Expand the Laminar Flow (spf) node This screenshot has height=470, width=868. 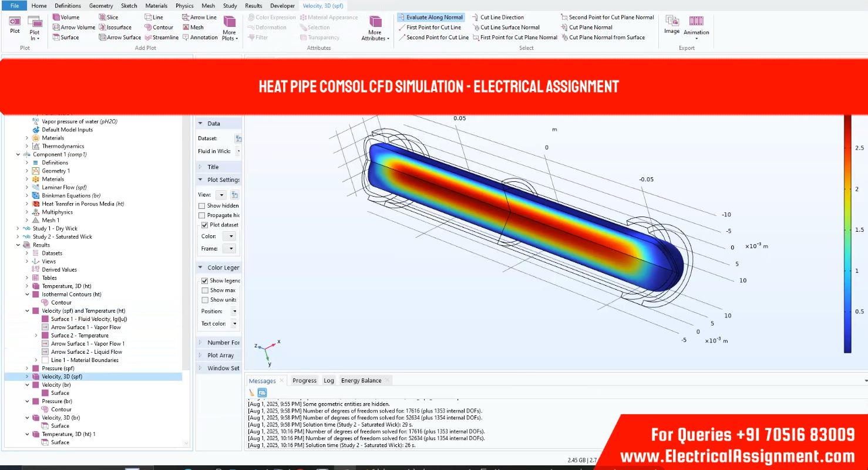(x=27, y=188)
